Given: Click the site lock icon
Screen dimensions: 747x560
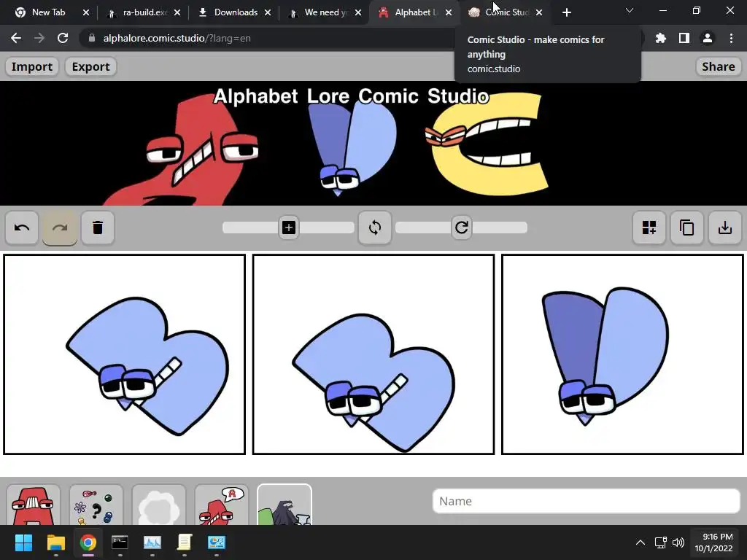Looking at the screenshot, I should tap(92, 38).
